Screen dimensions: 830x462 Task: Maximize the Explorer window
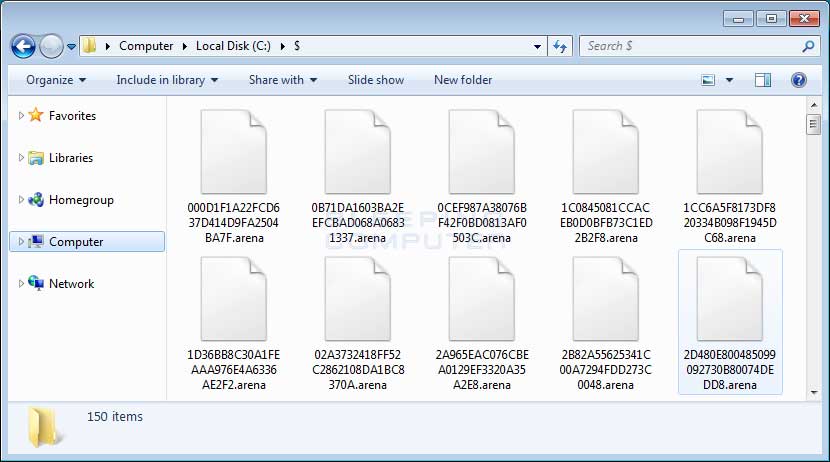coord(771,19)
